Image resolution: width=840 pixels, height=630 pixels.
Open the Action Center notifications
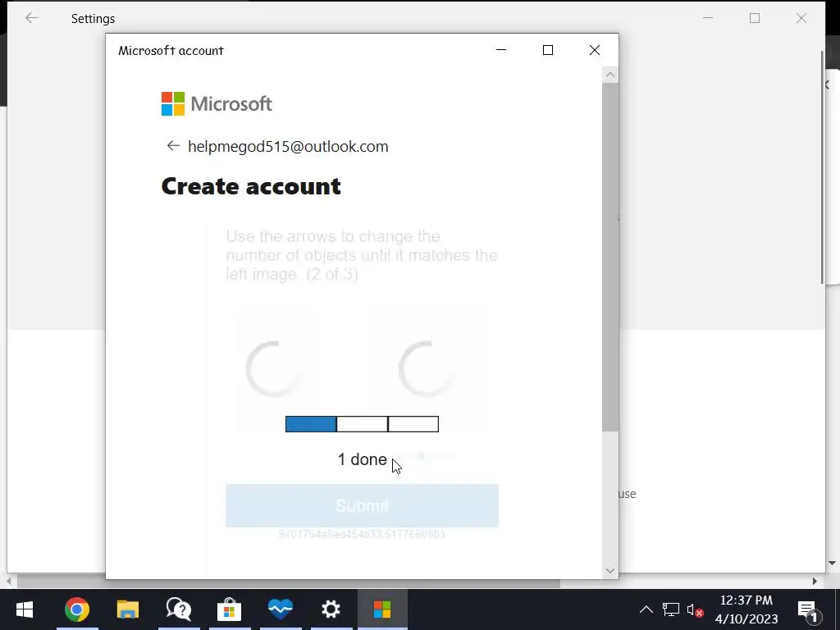click(809, 610)
